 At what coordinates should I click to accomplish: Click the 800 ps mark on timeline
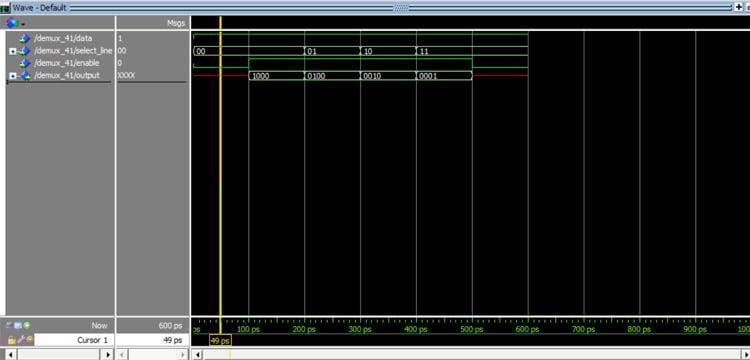point(640,329)
